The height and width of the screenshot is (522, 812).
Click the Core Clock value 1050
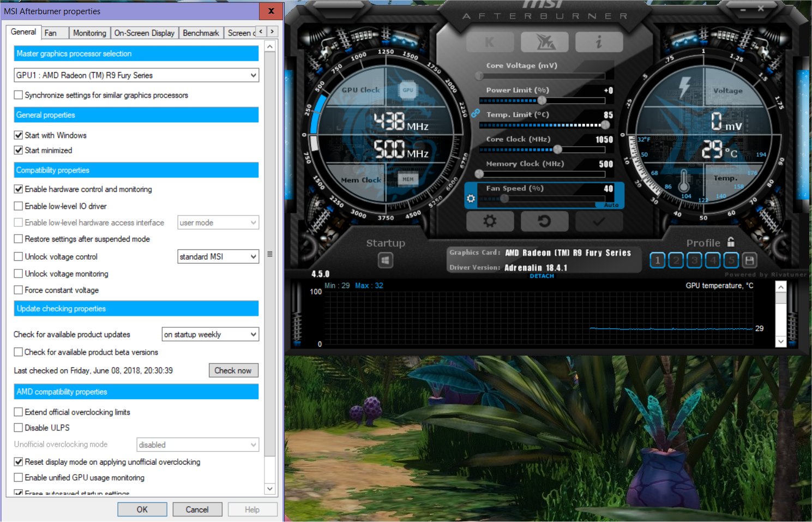click(604, 140)
